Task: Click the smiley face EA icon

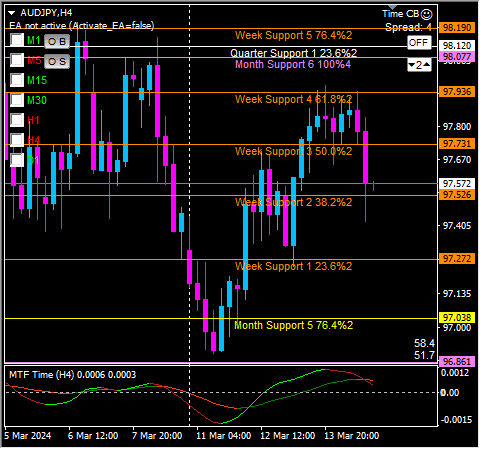Action: pyautogui.click(x=426, y=14)
